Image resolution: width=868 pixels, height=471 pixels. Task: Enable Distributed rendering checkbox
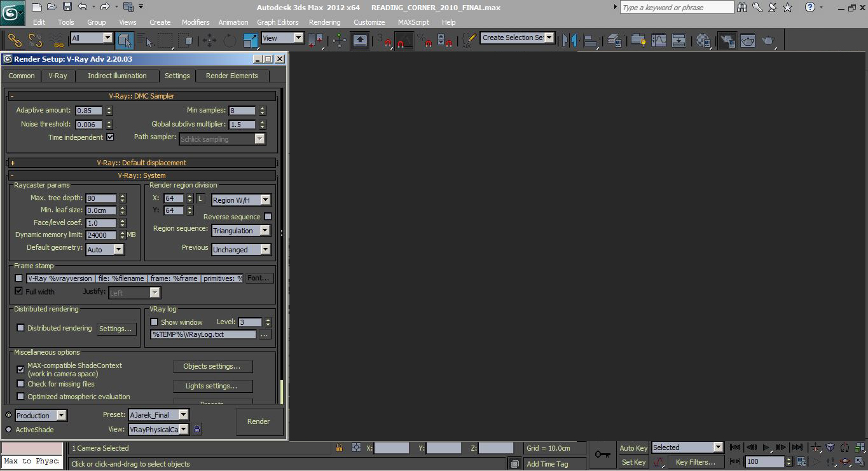coord(20,328)
